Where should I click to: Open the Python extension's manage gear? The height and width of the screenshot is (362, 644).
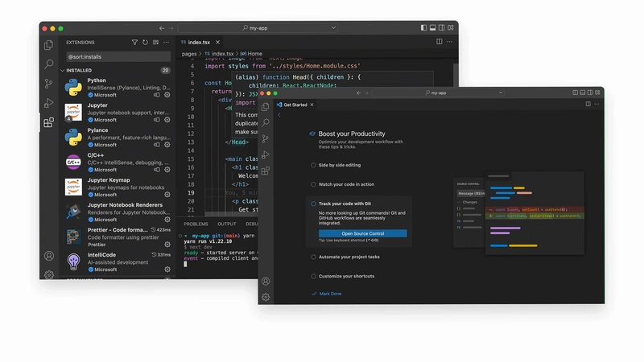(167, 95)
